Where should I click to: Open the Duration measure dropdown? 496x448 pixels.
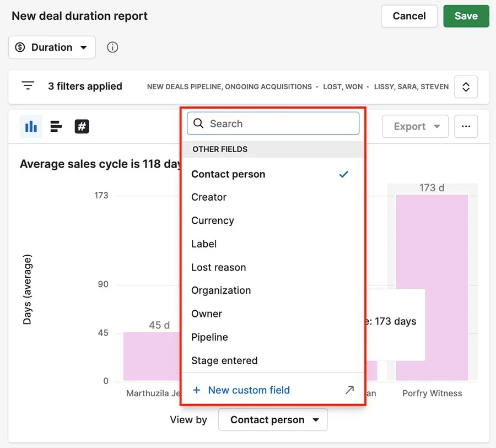point(51,47)
